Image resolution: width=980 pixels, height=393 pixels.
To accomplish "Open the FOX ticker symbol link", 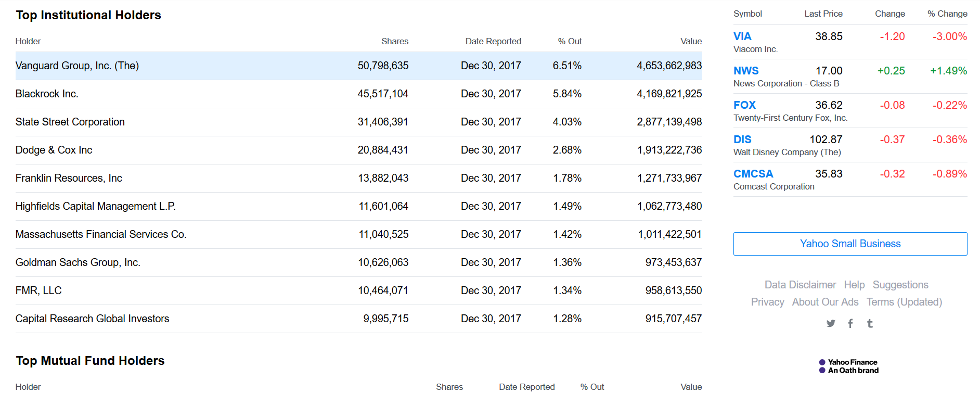I will [x=744, y=105].
